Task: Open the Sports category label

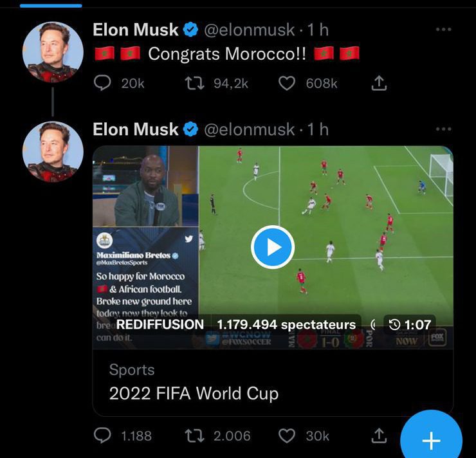Action: coord(132,370)
